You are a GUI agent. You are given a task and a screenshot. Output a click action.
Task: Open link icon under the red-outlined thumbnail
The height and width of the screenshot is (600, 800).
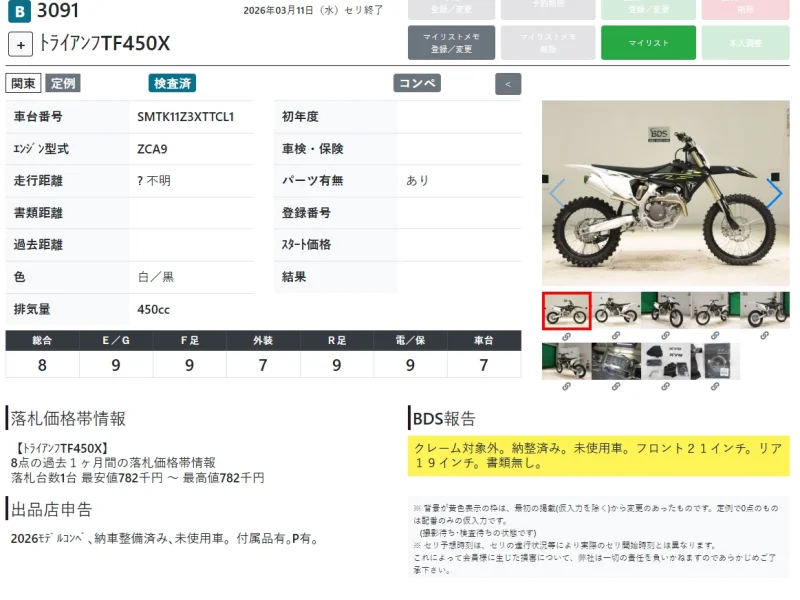(x=566, y=337)
